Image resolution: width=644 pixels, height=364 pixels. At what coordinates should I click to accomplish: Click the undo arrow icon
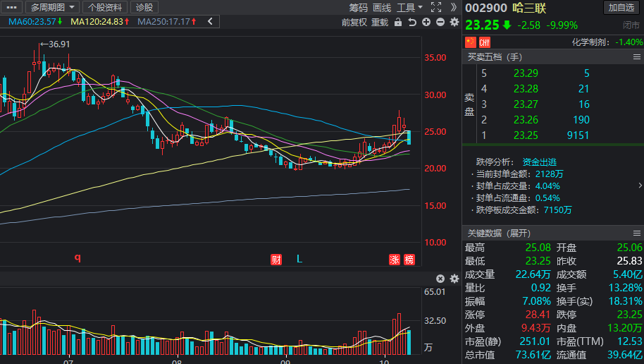click(412, 22)
